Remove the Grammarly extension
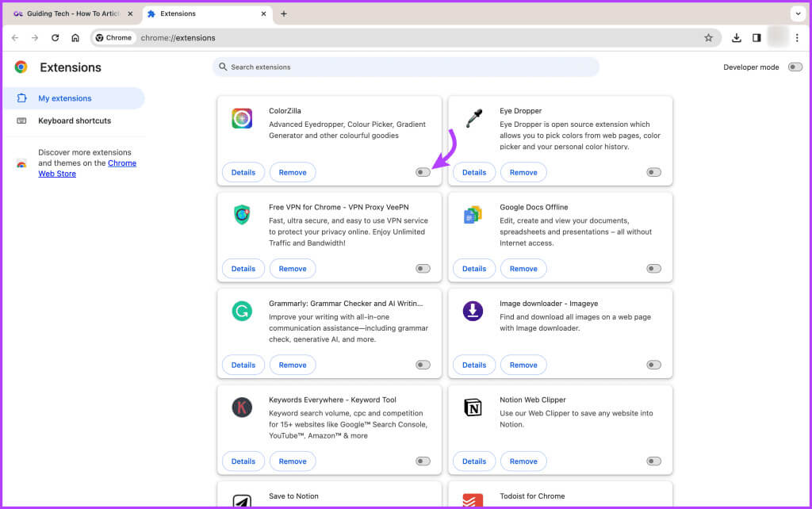812x509 pixels. tap(293, 365)
